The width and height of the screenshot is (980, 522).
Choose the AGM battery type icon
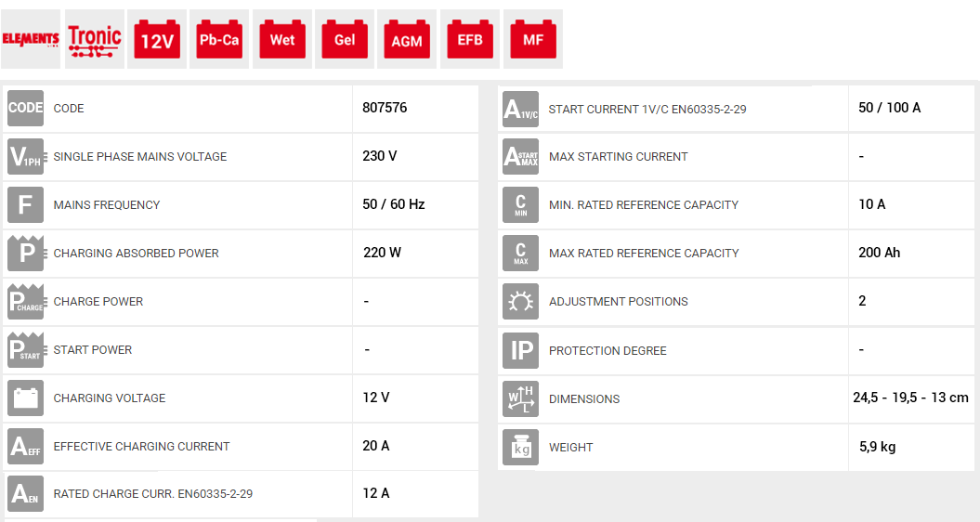(407, 39)
